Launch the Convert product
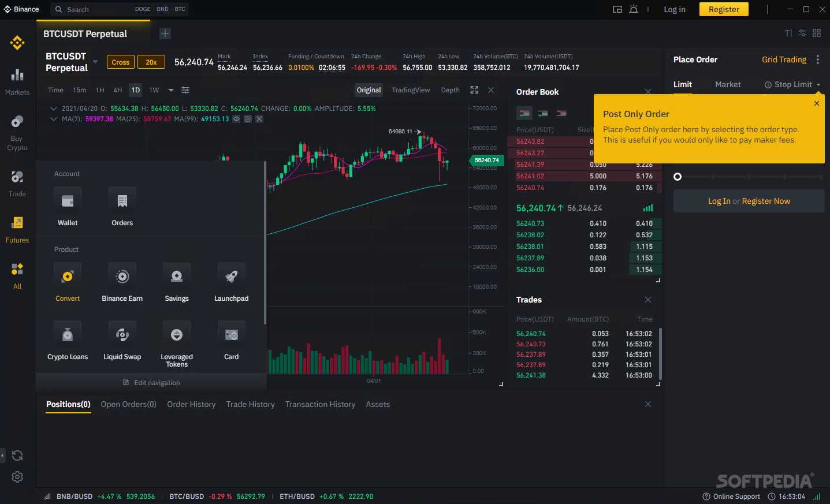Viewport: 830px width, 504px height. pyautogui.click(x=68, y=282)
